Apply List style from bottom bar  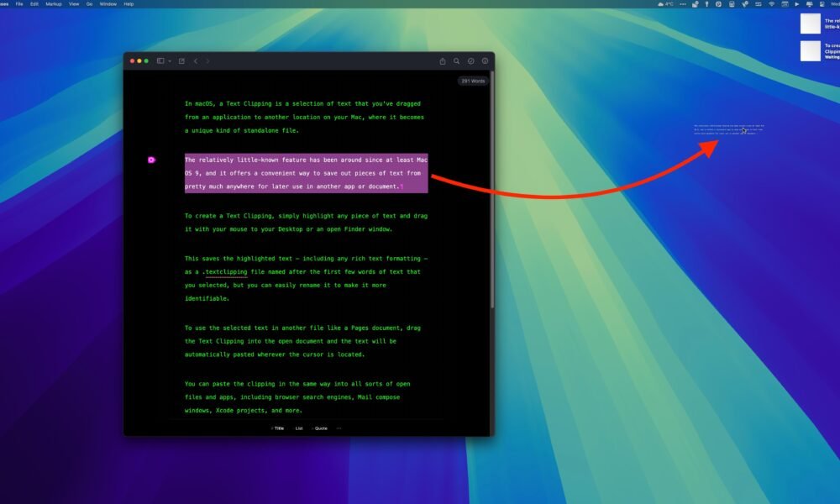click(x=298, y=428)
